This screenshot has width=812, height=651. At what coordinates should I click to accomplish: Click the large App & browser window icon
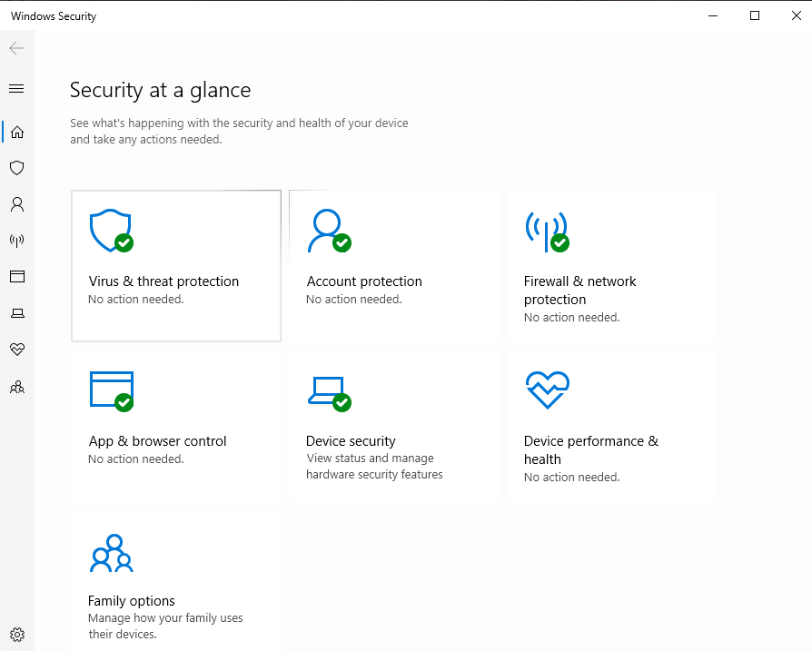click(112, 391)
